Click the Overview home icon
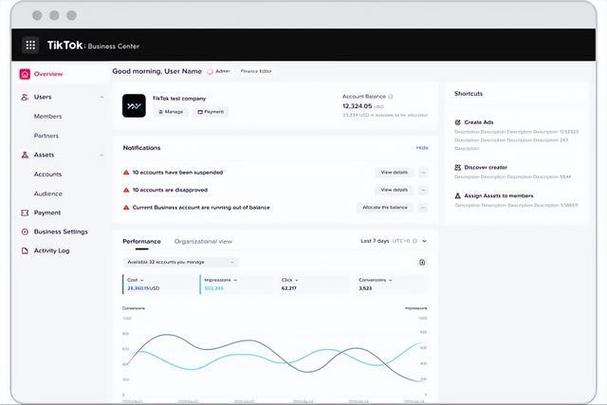607x405 pixels. click(25, 74)
